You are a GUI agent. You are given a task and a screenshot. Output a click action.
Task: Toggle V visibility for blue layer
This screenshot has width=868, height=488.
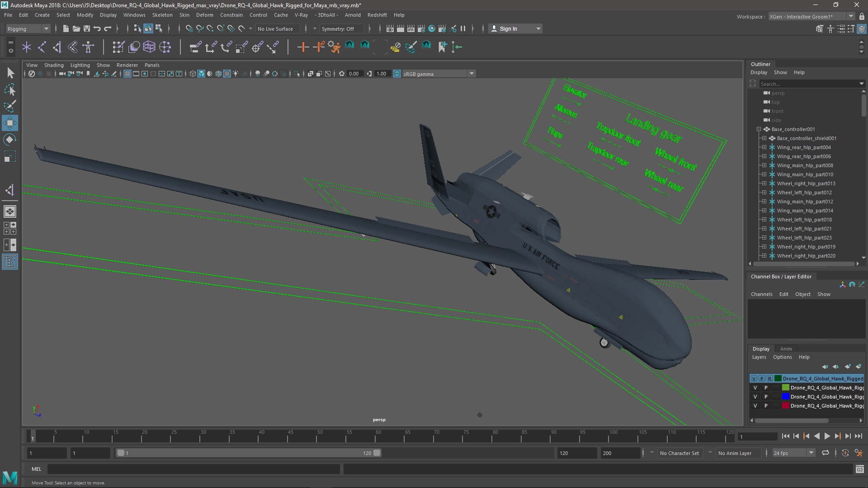pyautogui.click(x=755, y=397)
